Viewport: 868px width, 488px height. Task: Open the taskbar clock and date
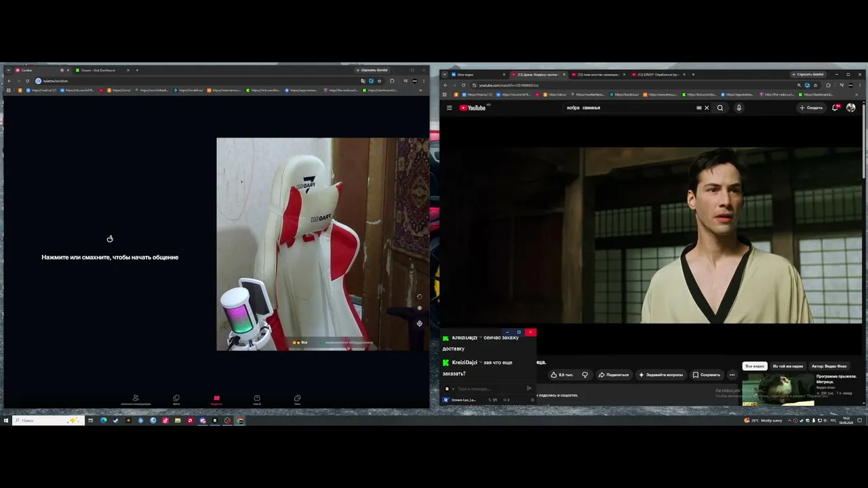pyautogui.click(x=846, y=420)
